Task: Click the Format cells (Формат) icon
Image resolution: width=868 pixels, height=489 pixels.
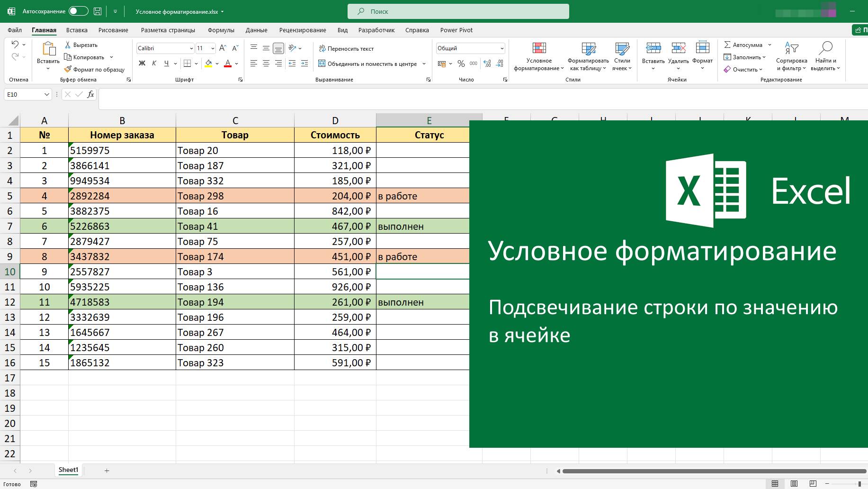Action: (x=702, y=48)
